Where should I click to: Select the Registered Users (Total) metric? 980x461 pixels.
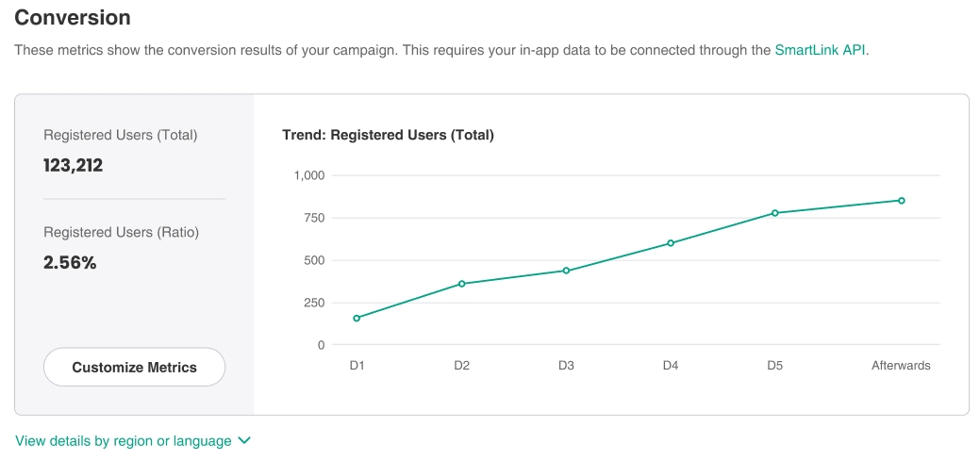click(121, 135)
